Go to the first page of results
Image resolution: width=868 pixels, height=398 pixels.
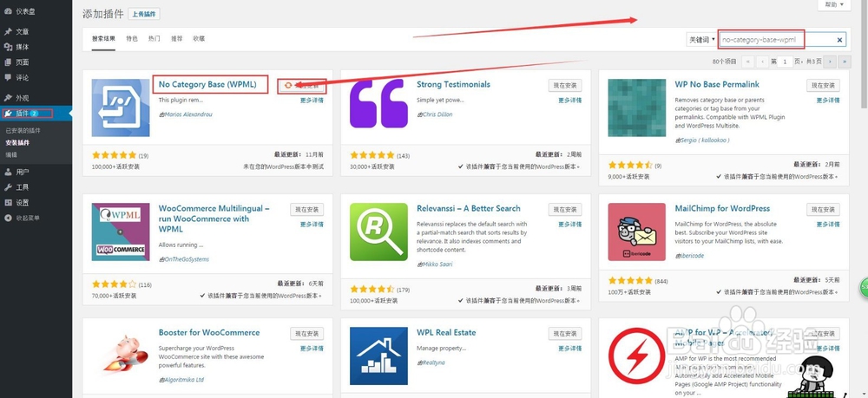pyautogui.click(x=748, y=62)
